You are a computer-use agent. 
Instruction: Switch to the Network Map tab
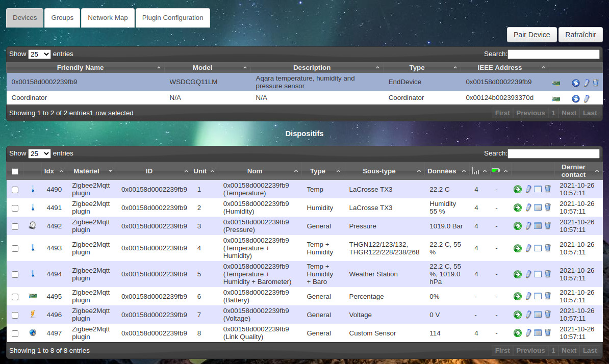coord(108,18)
